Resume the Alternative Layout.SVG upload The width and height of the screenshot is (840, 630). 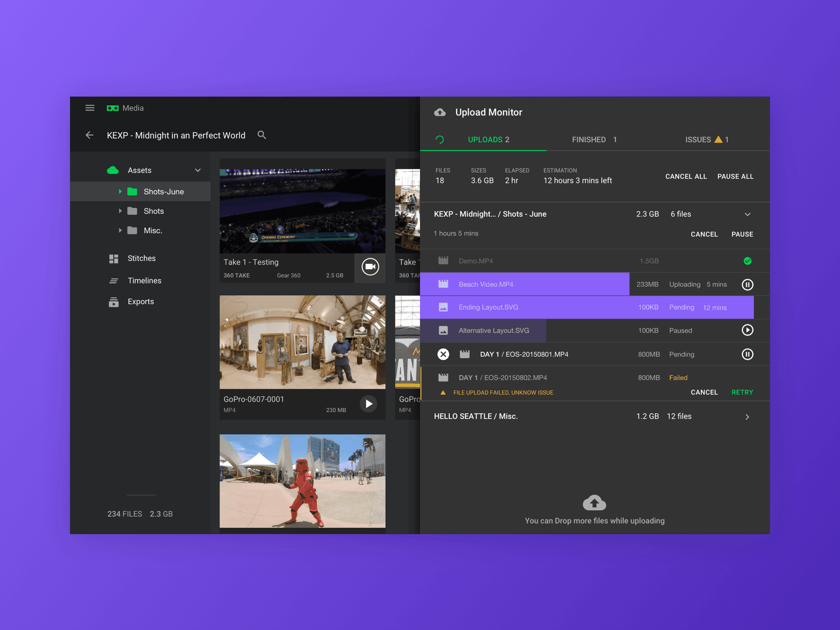click(x=747, y=330)
